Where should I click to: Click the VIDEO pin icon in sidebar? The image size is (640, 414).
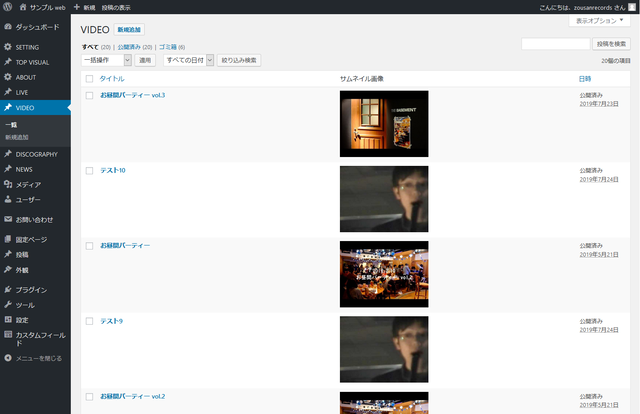8,107
